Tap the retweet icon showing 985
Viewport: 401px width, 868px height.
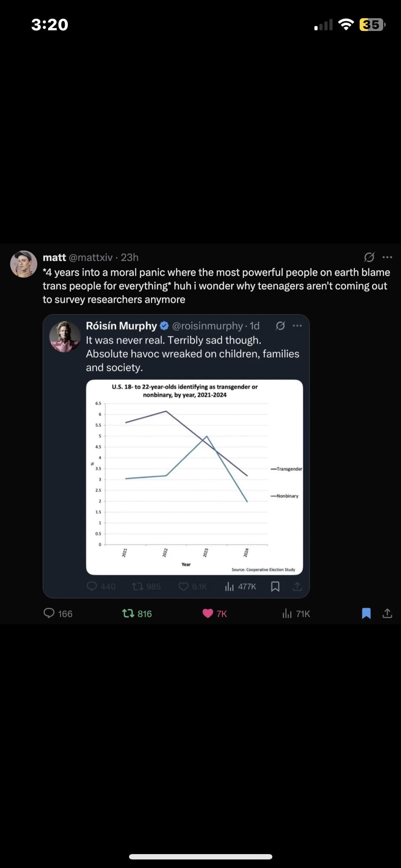[138, 586]
